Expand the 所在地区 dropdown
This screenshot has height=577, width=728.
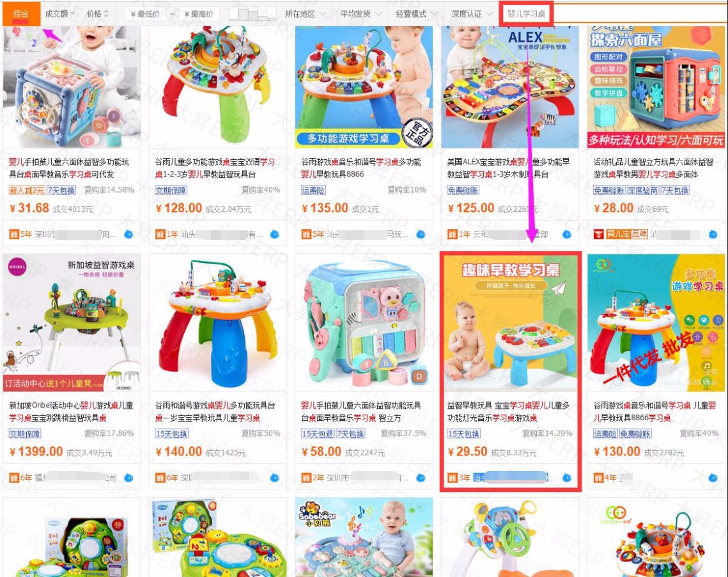[305, 14]
